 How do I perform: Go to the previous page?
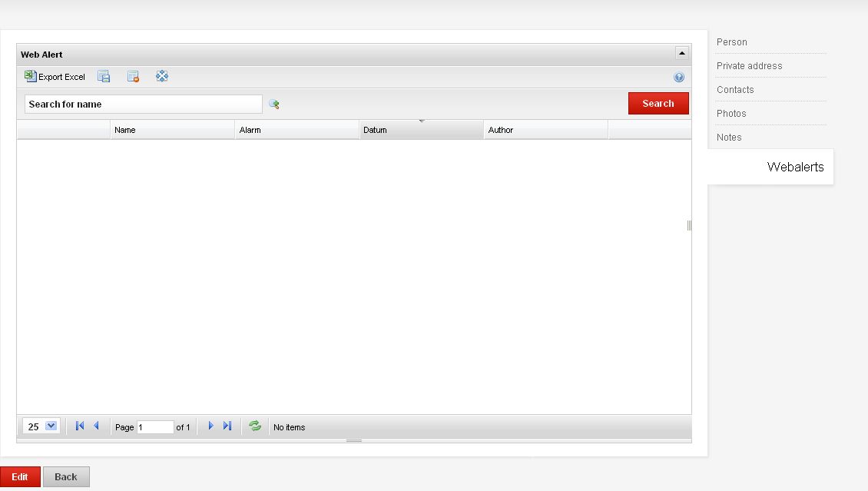tap(96, 426)
